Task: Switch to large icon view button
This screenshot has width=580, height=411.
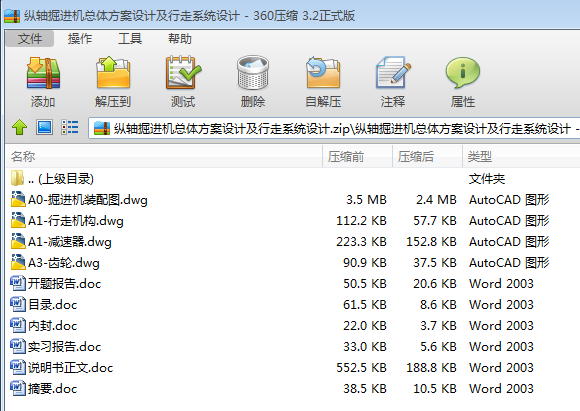Action: click(44, 127)
